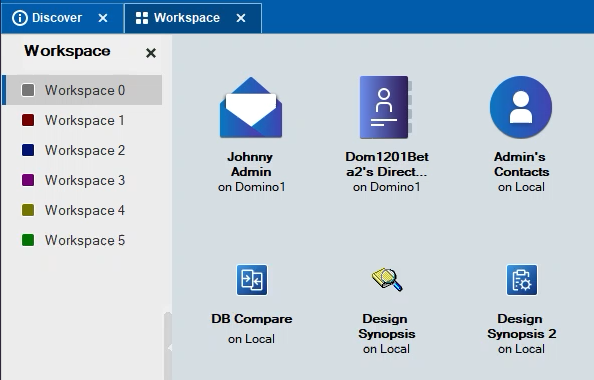Select Workspace 5 in the sidebar

[x=82, y=240]
